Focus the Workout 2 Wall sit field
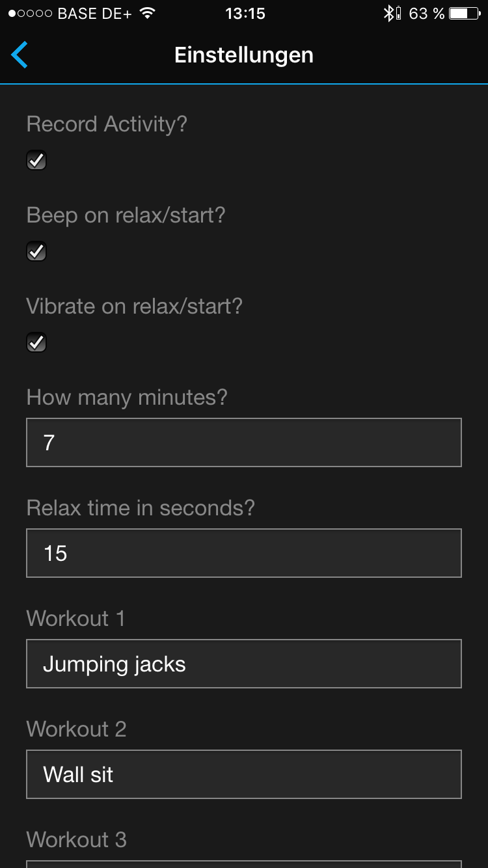488x868 pixels. click(x=244, y=774)
